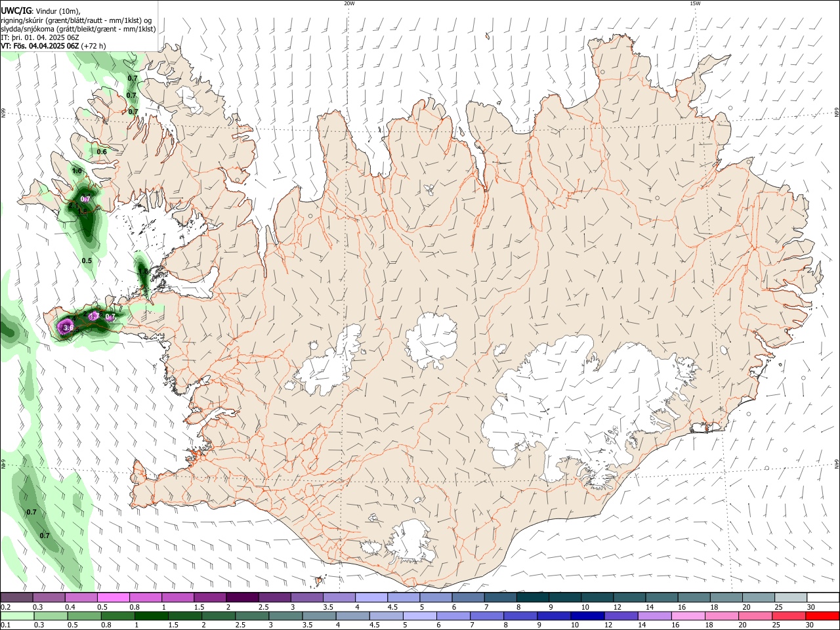Click the 'Vindur (10m)' header text
Image resolution: width=840 pixels, height=630 pixels.
[x=56, y=11]
